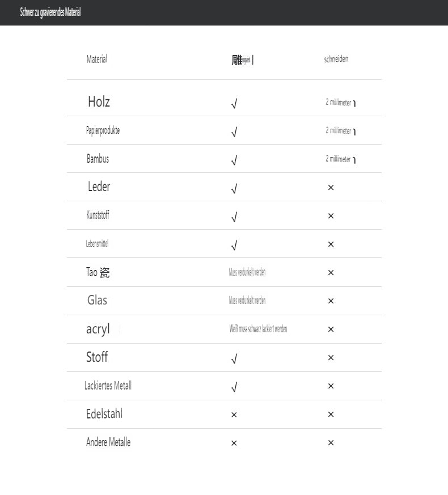
Task: Click the engraving checkmark in Holz row
Action: (x=234, y=104)
